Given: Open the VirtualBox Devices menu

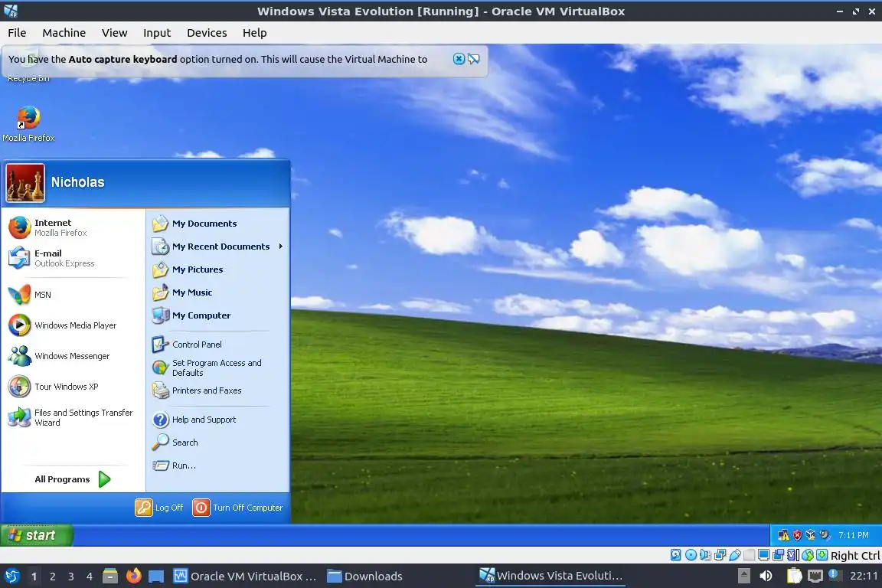Looking at the screenshot, I should [x=207, y=33].
